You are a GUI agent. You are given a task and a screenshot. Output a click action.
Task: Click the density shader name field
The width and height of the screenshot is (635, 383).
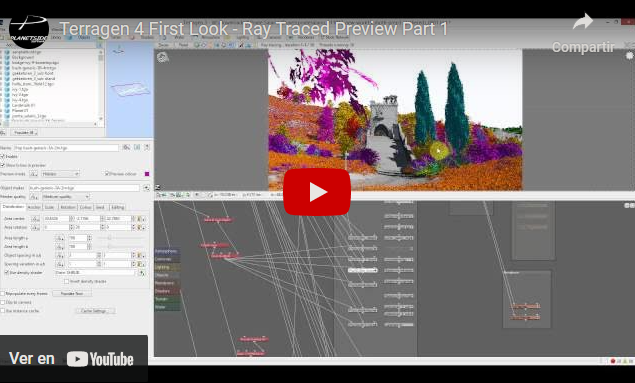pyautogui.click(x=96, y=273)
